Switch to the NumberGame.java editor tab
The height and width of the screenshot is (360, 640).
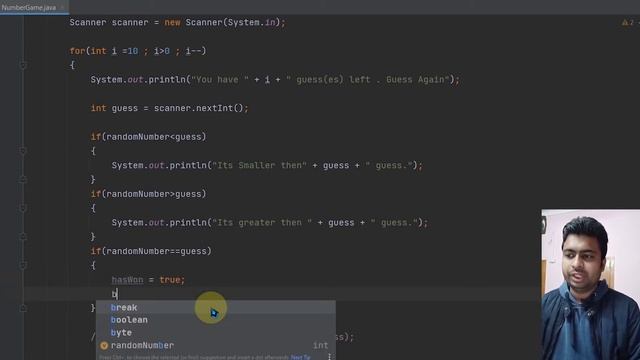29,7
